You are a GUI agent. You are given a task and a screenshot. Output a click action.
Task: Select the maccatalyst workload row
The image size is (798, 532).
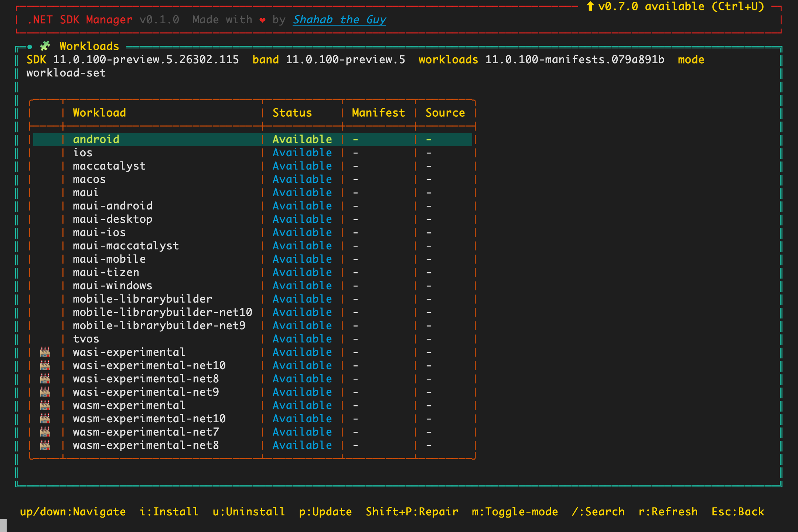pyautogui.click(x=253, y=166)
